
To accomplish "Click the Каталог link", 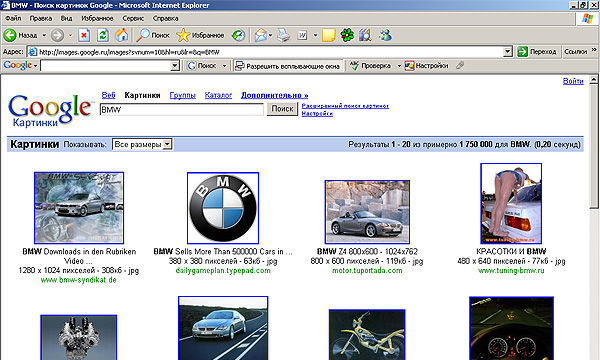I will point(218,95).
